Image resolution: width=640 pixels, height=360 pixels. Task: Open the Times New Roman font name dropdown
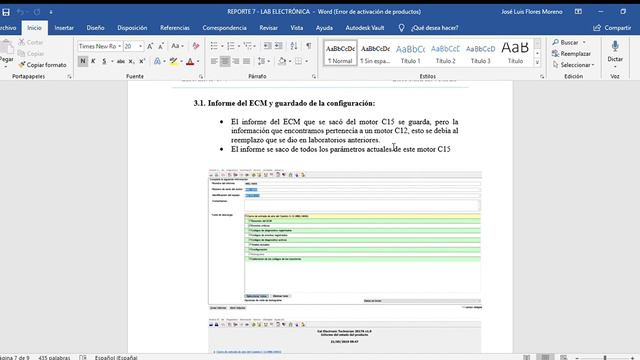[x=120, y=46]
